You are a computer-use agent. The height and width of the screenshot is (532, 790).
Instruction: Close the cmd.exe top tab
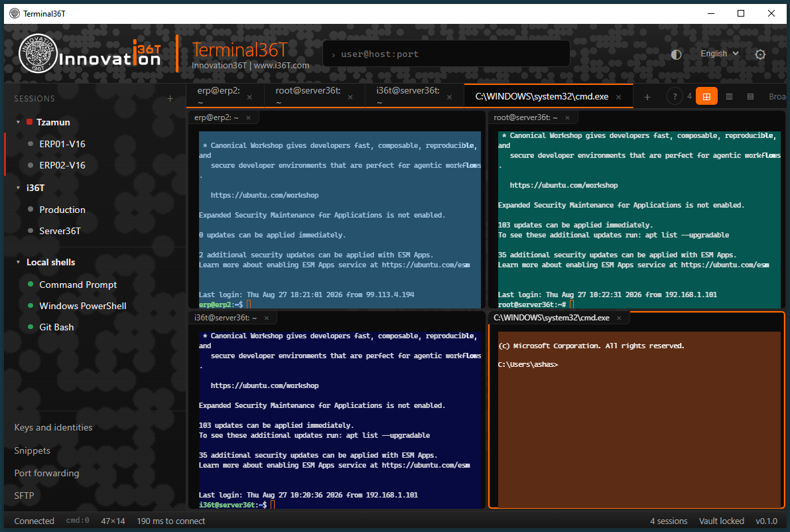pos(619,97)
